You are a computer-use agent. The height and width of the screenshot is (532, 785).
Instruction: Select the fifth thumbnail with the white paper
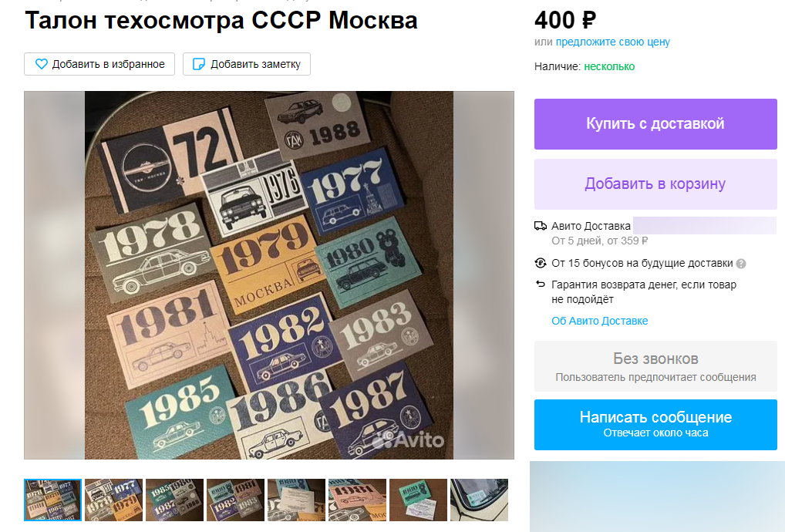click(296, 500)
